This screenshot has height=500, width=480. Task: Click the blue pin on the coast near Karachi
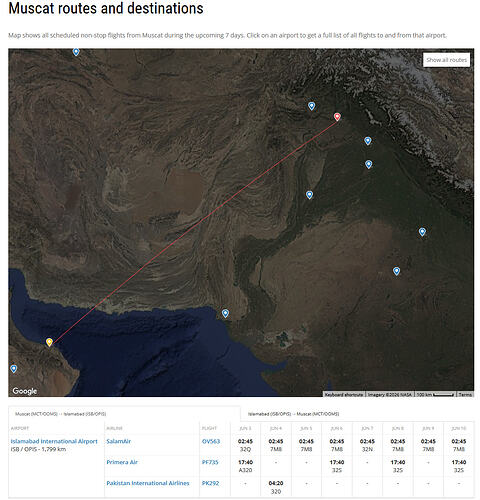[x=225, y=313]
